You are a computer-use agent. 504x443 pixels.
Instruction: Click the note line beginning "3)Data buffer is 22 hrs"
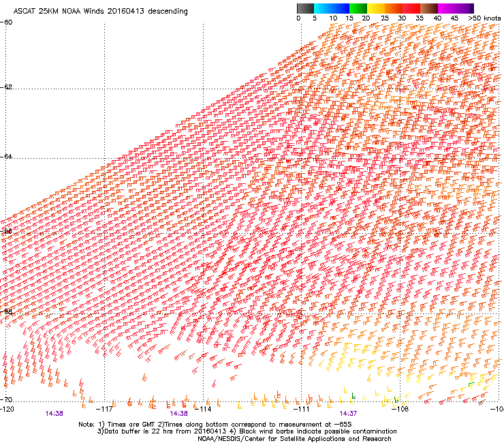tap(247, 431)
